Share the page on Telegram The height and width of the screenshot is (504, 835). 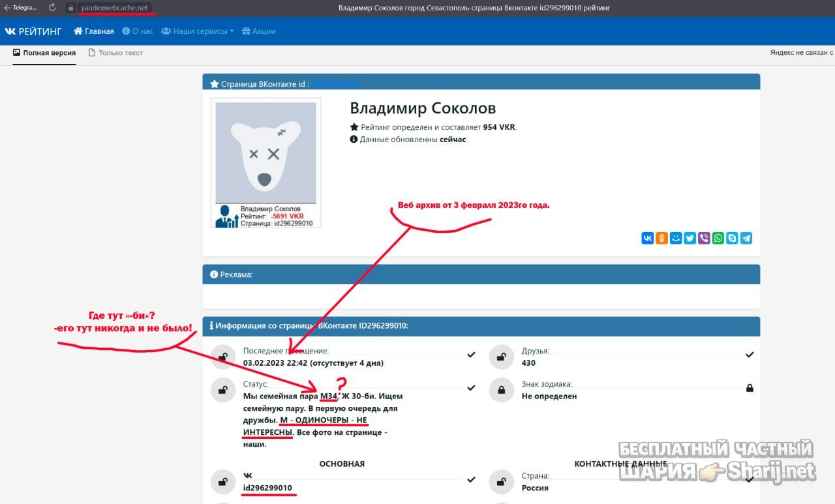[746, 239]
